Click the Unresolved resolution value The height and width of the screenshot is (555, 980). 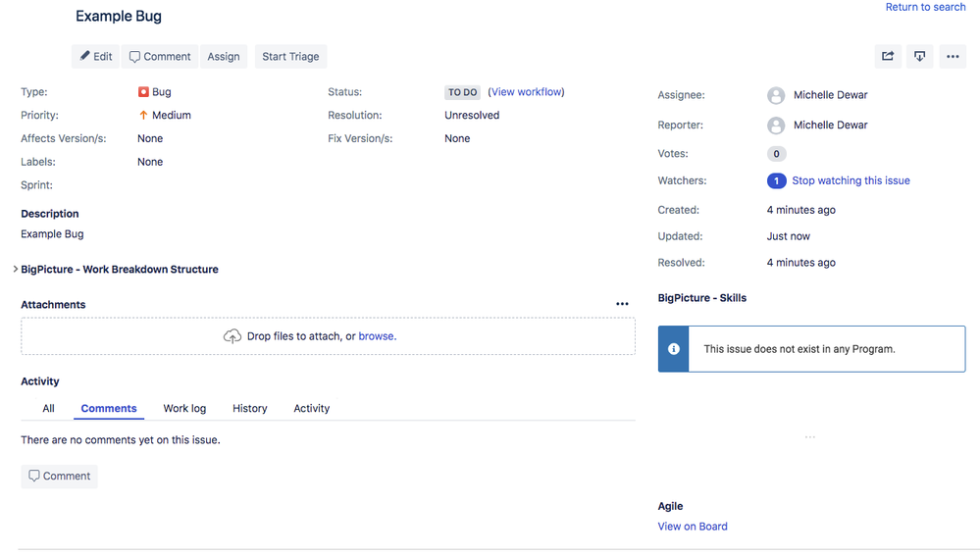(472, 115)
